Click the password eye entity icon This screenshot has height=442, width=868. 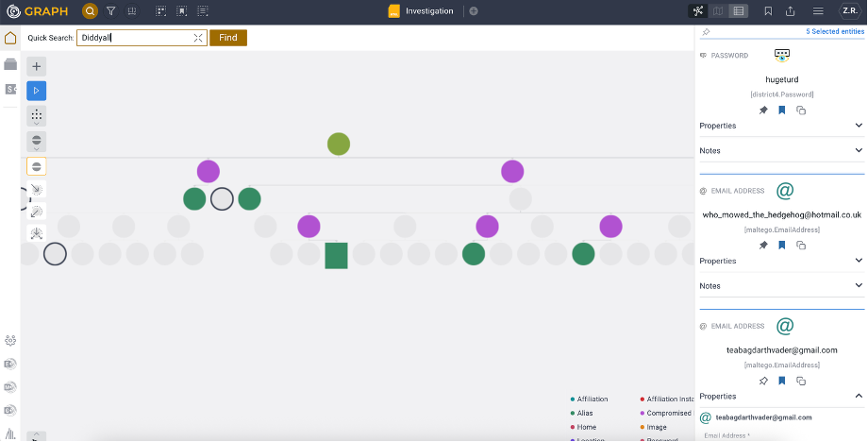pos(781,56)
